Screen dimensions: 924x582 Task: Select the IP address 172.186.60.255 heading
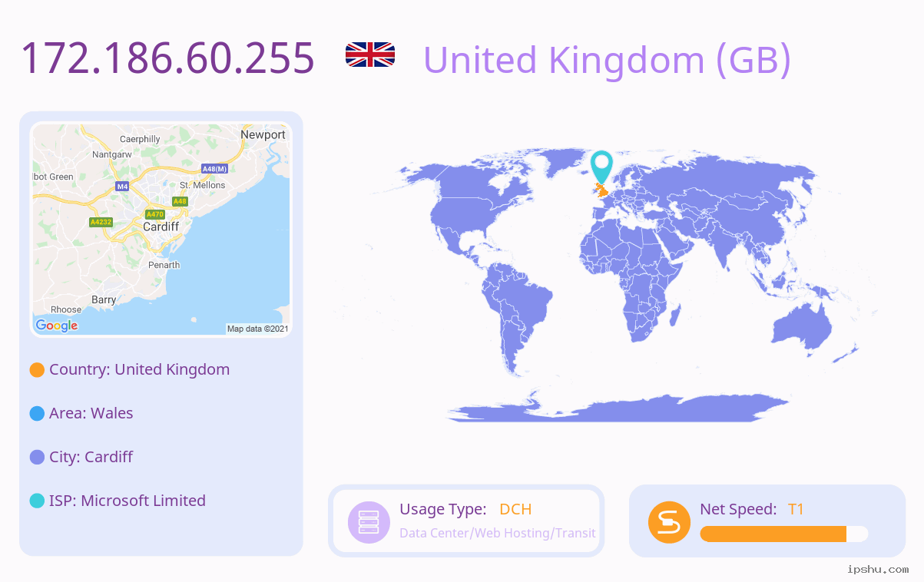[167, 58]
